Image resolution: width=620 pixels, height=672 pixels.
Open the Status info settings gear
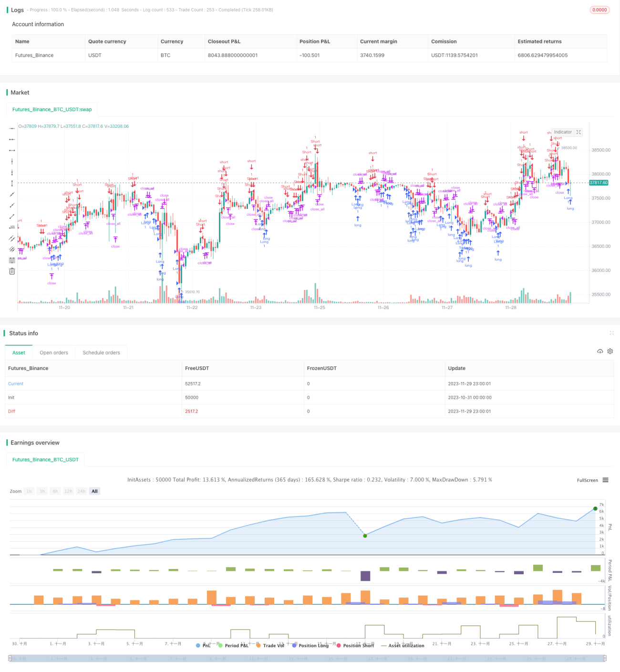(x=610, y=352)
